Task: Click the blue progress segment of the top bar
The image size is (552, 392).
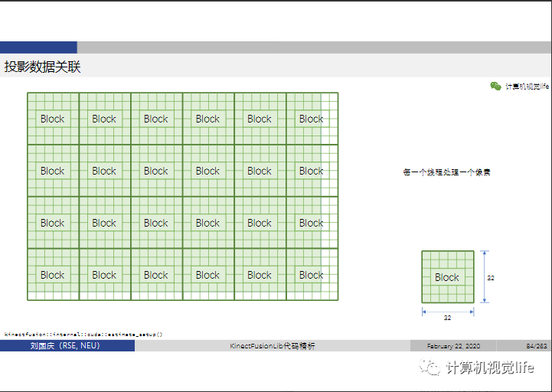Action: [x=38, y=47]
